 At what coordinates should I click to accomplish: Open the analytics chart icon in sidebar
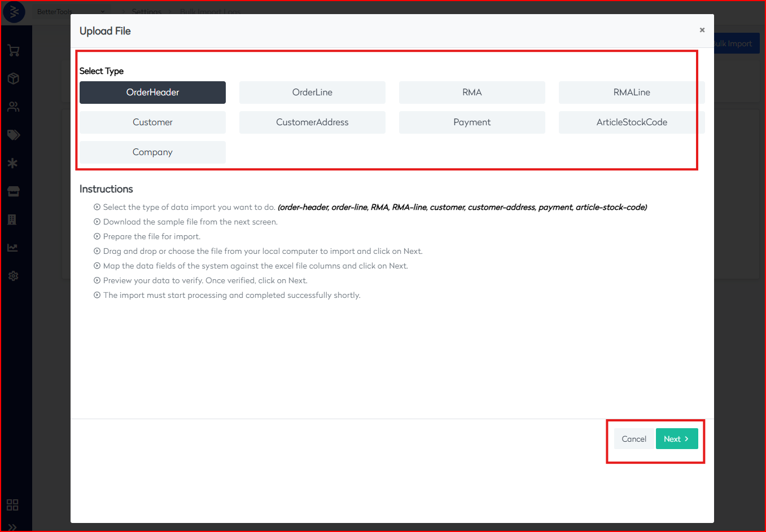click(12, 248)
